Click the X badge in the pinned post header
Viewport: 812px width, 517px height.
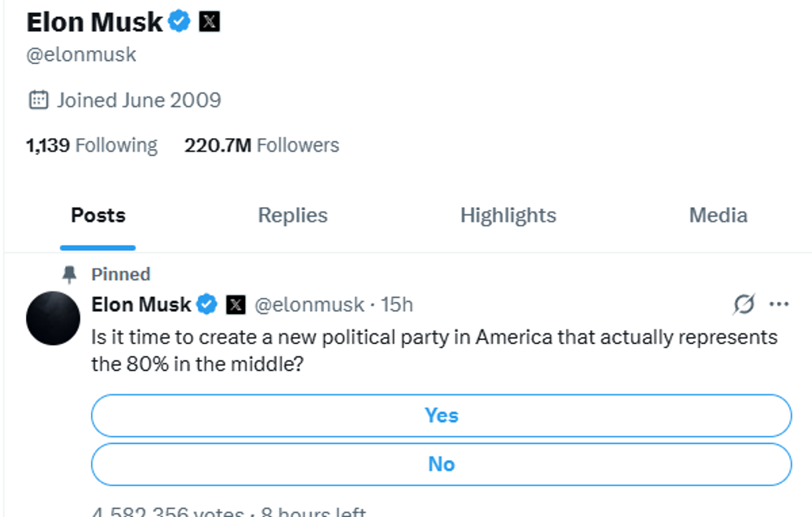coord(235,304)
